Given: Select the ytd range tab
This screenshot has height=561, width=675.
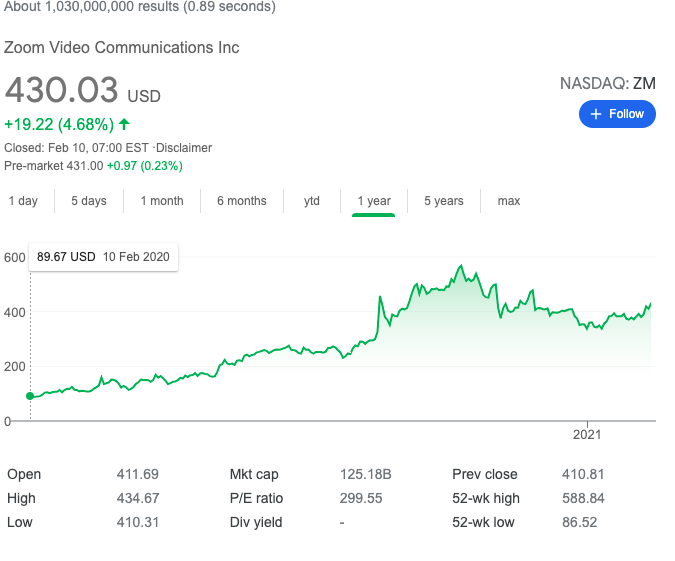Looking at the screenshot, I should (x=312, y=201).
